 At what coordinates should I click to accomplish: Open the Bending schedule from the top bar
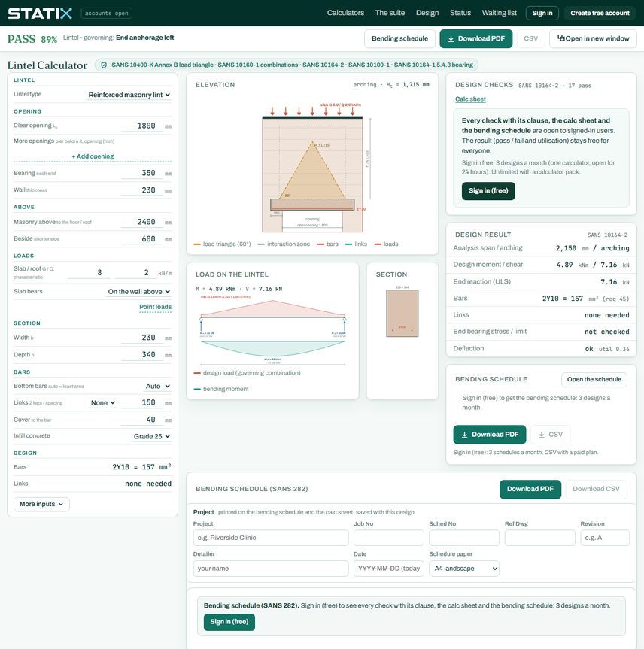pyautogui.click(x=399, y=38)
